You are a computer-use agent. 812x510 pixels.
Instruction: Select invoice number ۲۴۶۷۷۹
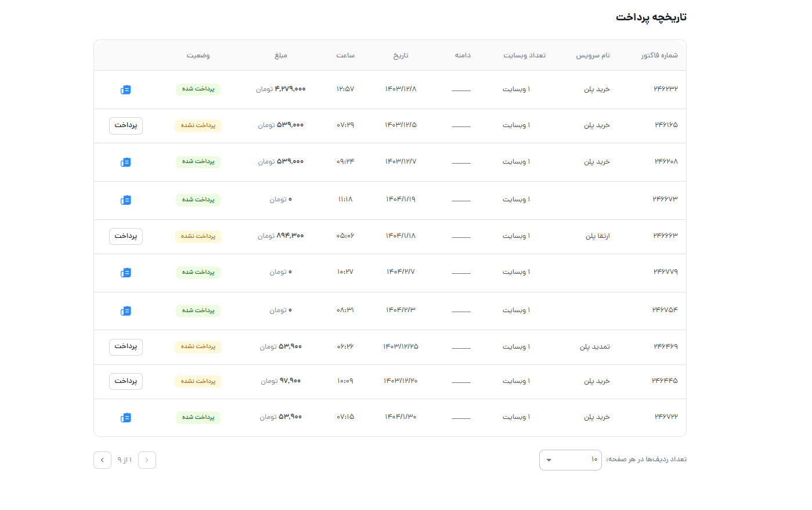pyautogui.click(x=666, y=272)
